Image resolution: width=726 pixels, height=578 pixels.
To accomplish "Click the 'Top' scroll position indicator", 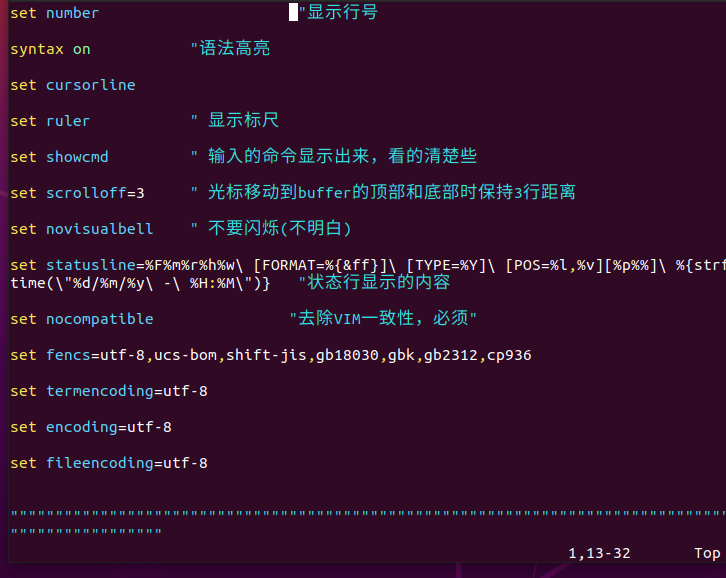I will pyautogui.click(x=707, y=553).
